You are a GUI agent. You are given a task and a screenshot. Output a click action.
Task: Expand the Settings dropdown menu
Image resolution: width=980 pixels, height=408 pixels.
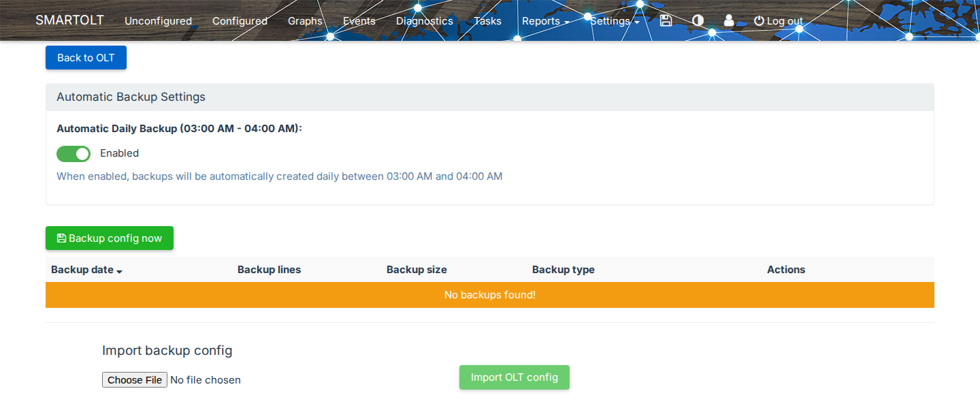coord(615,21)
